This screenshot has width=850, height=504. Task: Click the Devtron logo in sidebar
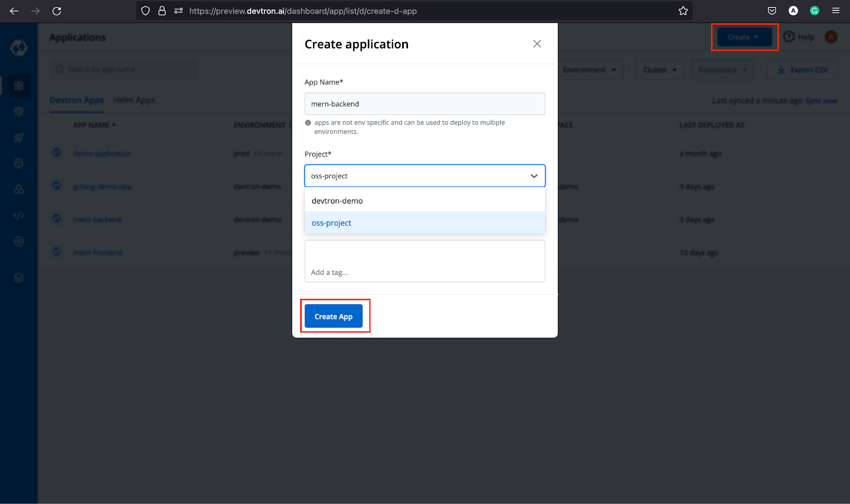point(19,48)
